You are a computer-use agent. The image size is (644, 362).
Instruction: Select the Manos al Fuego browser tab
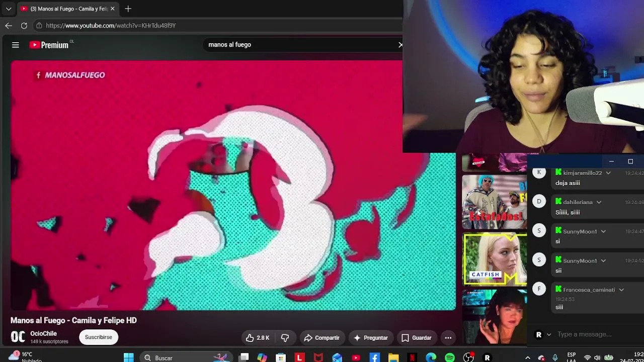[x=68, y=9]
